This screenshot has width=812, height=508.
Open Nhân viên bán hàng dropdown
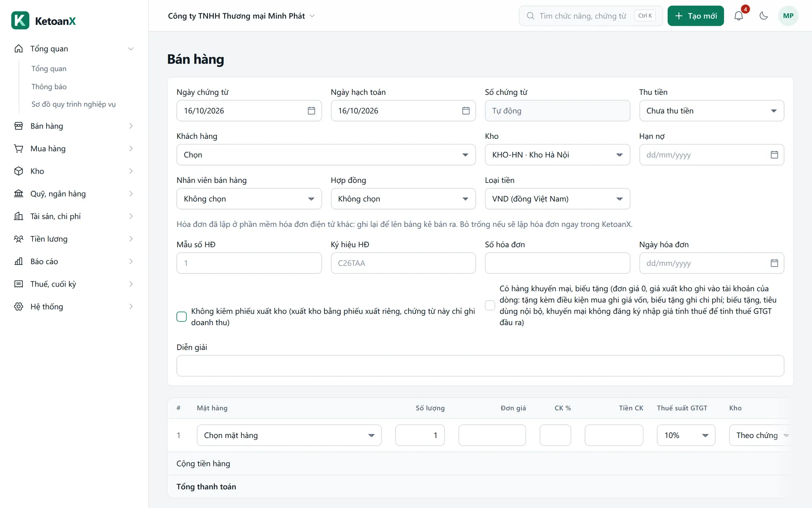point(249,199)
